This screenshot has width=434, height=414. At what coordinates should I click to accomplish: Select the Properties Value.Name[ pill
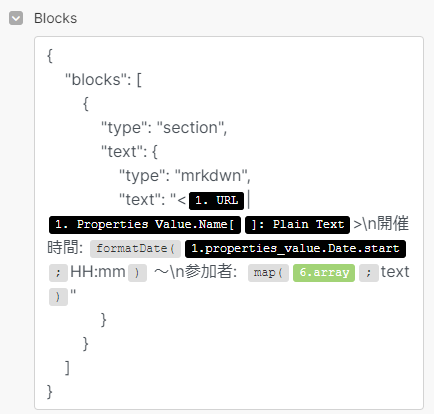(x=145, y=224)
